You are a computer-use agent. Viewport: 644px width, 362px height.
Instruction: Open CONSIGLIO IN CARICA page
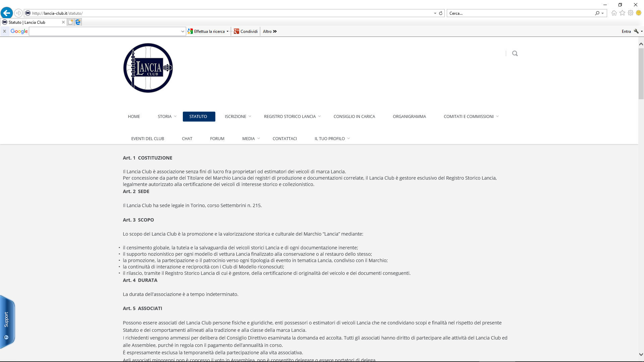coord(354,116)
